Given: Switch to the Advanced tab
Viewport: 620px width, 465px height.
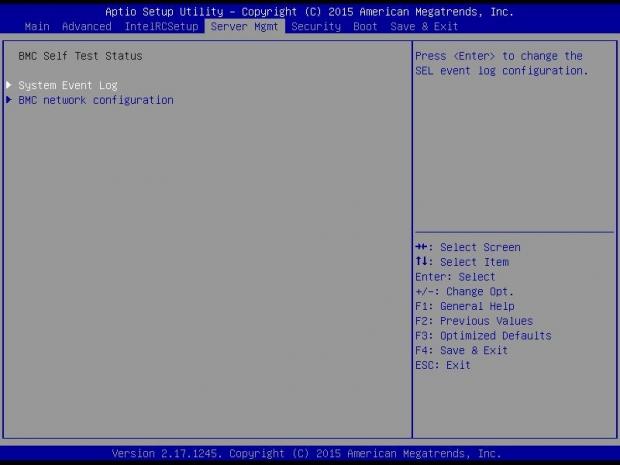Looking at the screenshot, I should click(x=87, y=26).
